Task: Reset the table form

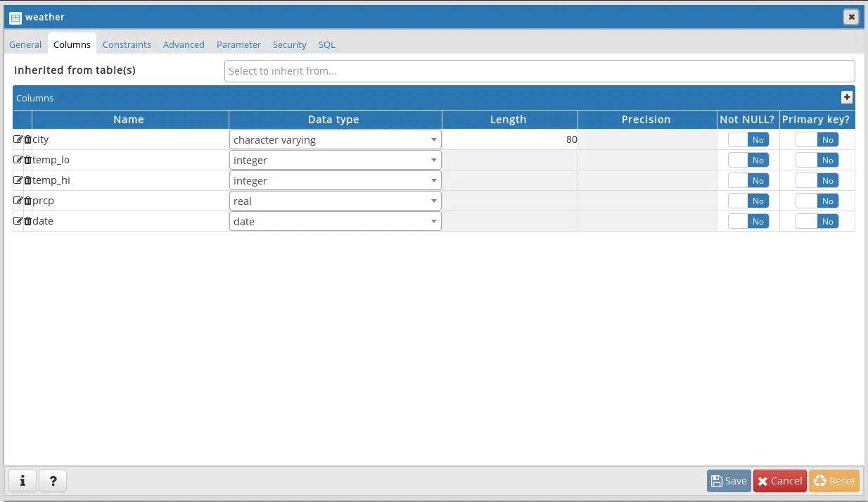Action: [x=834, y=481]
